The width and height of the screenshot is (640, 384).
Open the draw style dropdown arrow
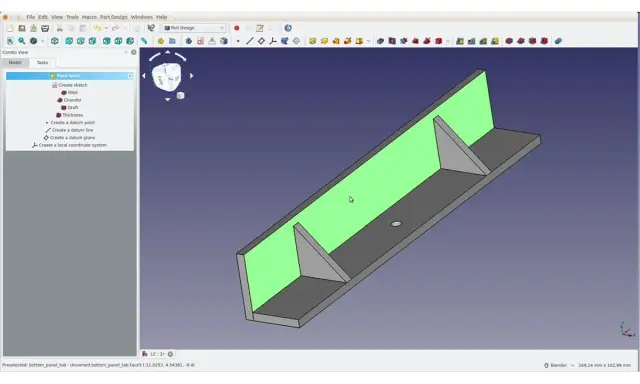pos(42,41)
